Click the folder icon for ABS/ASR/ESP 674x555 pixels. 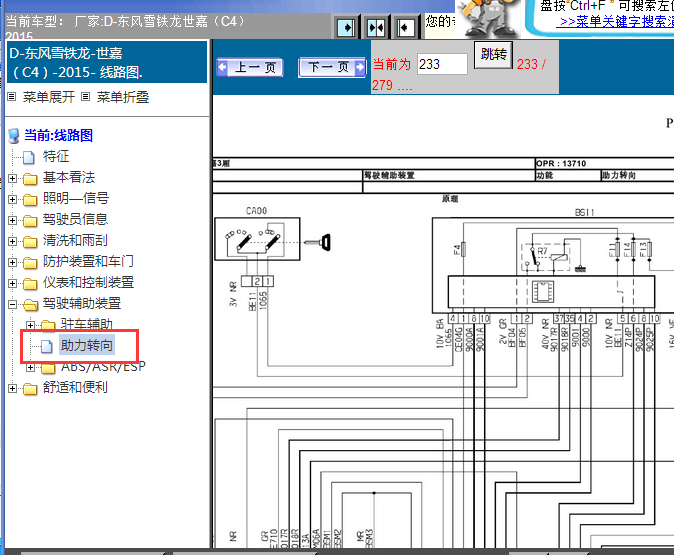48,368
